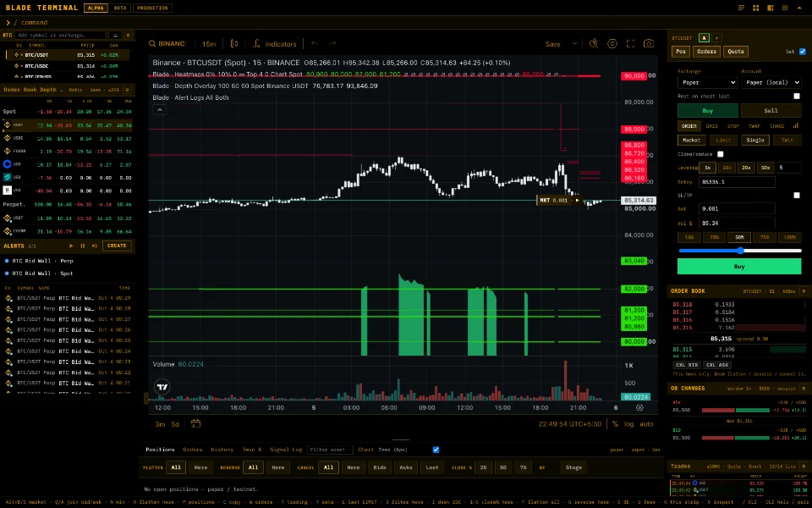Click the order amount percentage slider
812x508 pixels.
740,251
